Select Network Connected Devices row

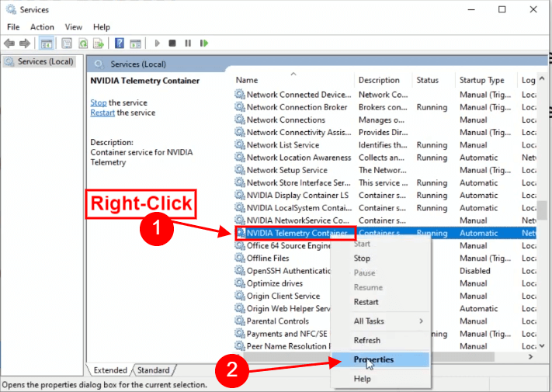[385, 95]
